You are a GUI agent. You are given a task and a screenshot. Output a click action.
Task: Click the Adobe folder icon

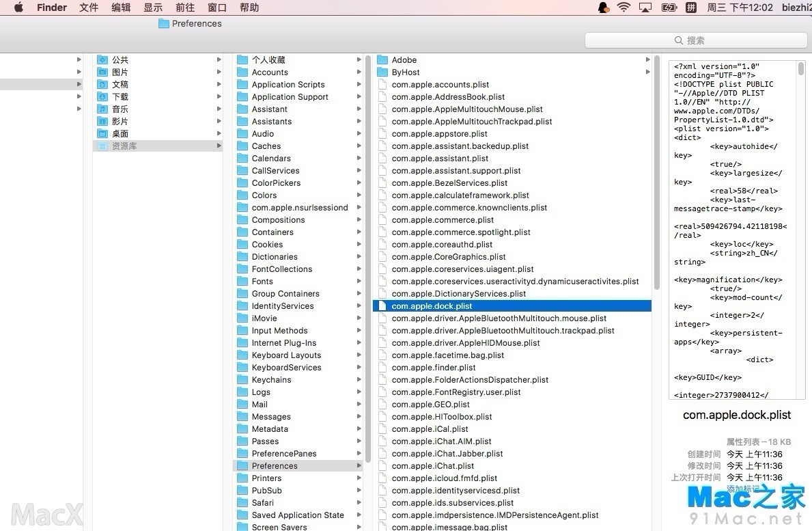click(382, 59)
